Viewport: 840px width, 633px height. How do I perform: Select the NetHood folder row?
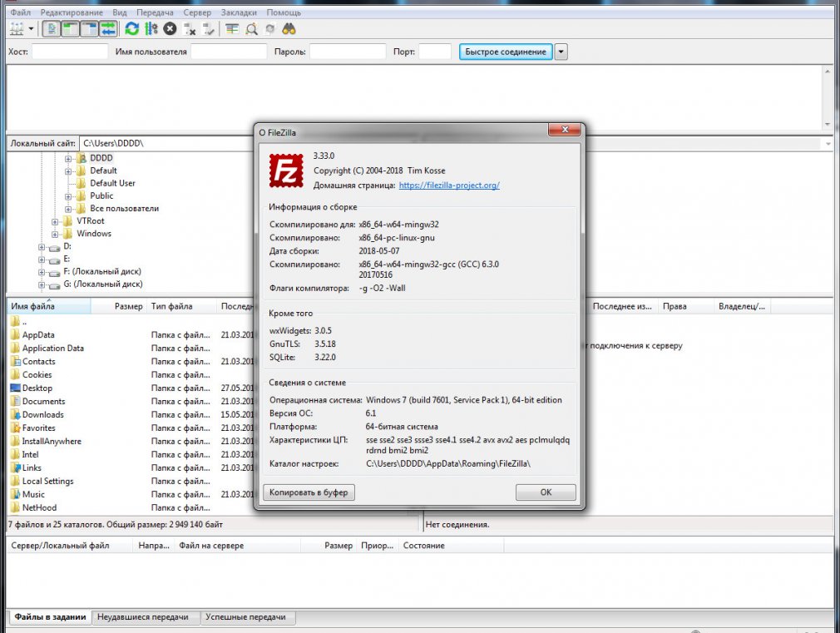coord(131,507)
